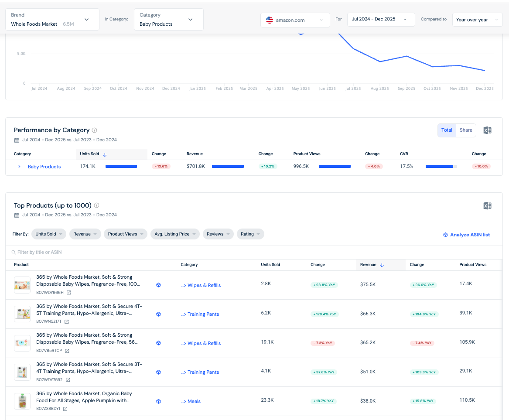This screenshot has width=509, height=420.
Task: Switch to Share view toggle
Action: tap(466, 130)
